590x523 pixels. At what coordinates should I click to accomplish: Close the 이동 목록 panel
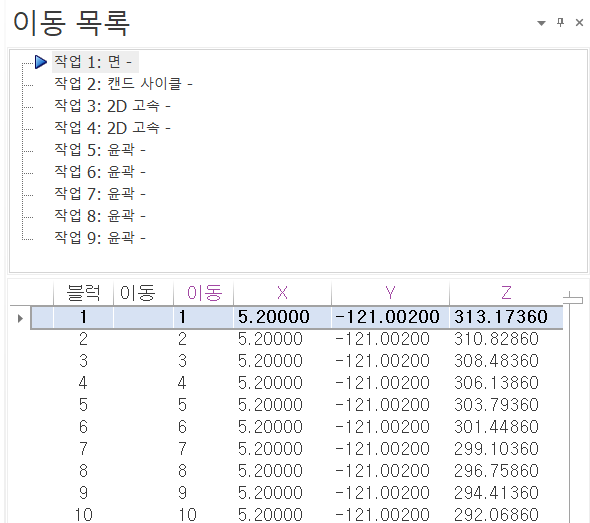tap(579, 23)
